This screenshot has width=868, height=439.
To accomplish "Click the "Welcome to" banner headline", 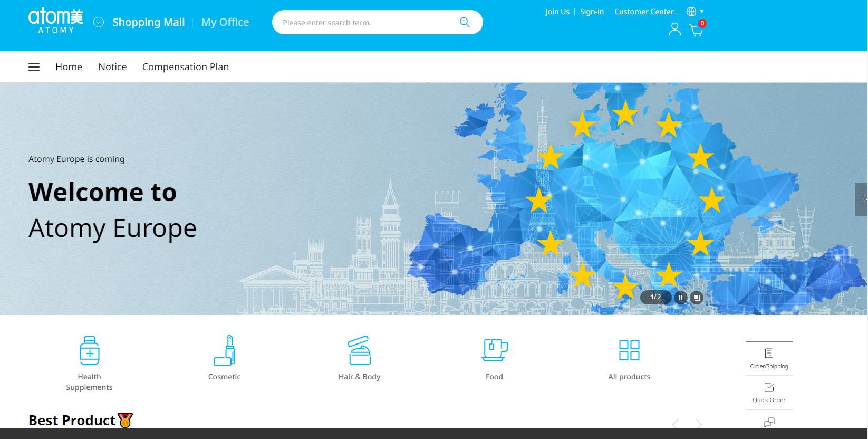I will tap(103, 192).
